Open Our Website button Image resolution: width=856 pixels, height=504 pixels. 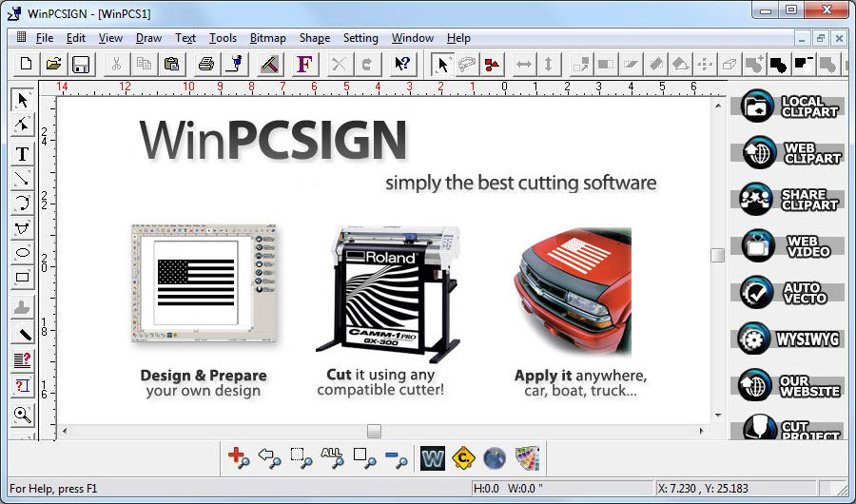[788, 385]
